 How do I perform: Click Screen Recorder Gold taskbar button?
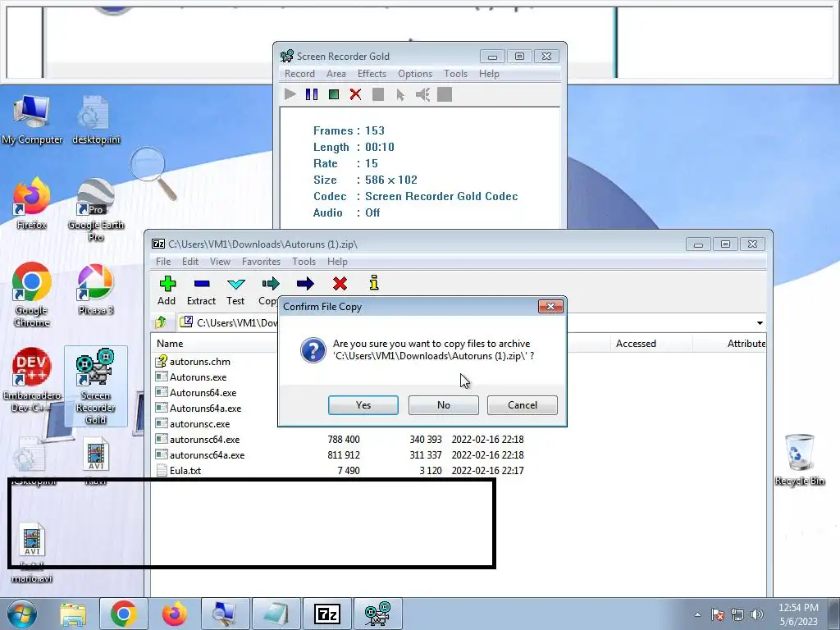[377, 614]
